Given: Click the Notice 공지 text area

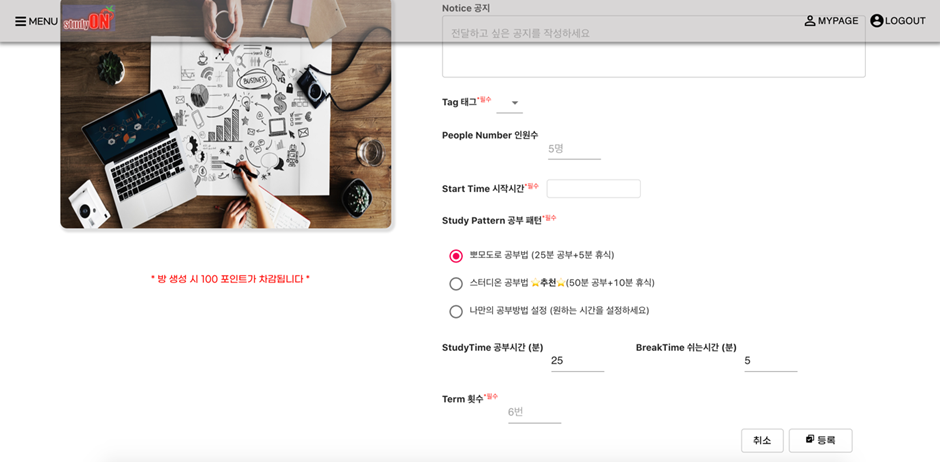Looking at the screenshot, I should pos(653,47).
